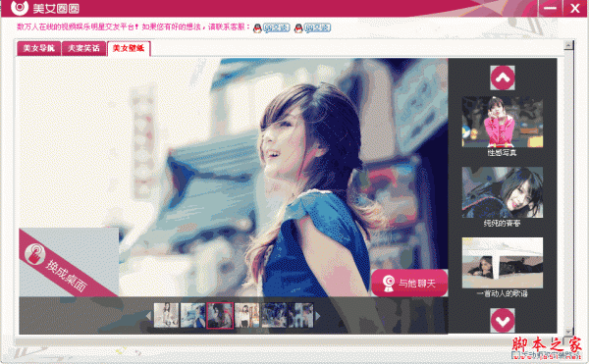
Task: Open the 性感写真 album thumbnail
Action: tap(503, 122)
